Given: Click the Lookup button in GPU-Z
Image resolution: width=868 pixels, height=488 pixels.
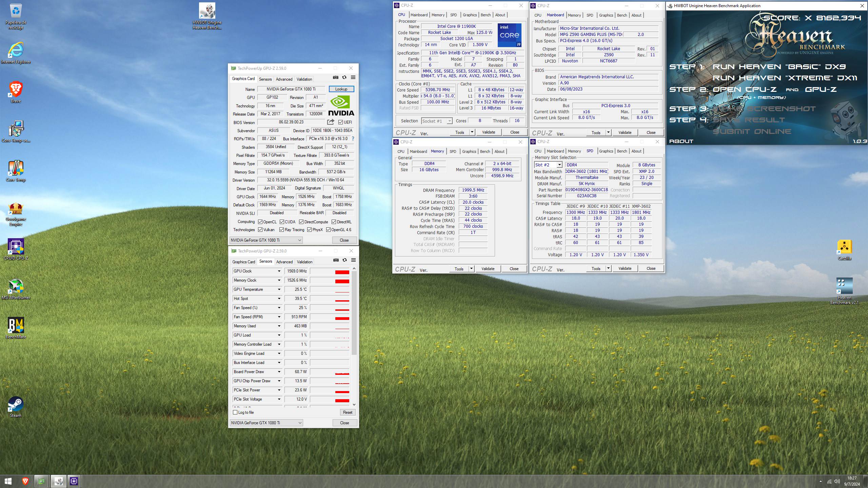Looking at the screenshot, I should tap(341, 89).
